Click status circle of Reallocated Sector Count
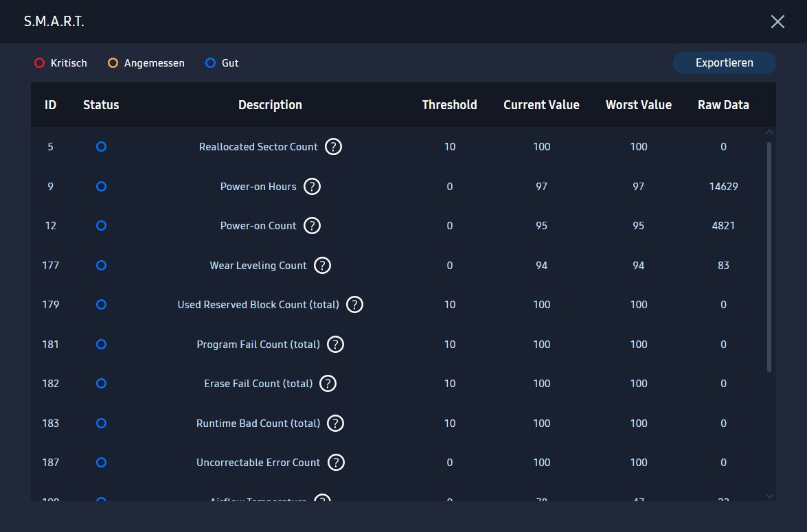 102,147
